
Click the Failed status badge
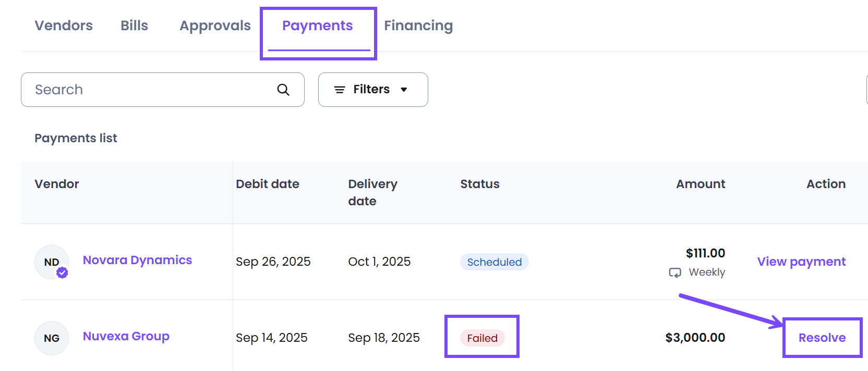[x=482, y=338]
